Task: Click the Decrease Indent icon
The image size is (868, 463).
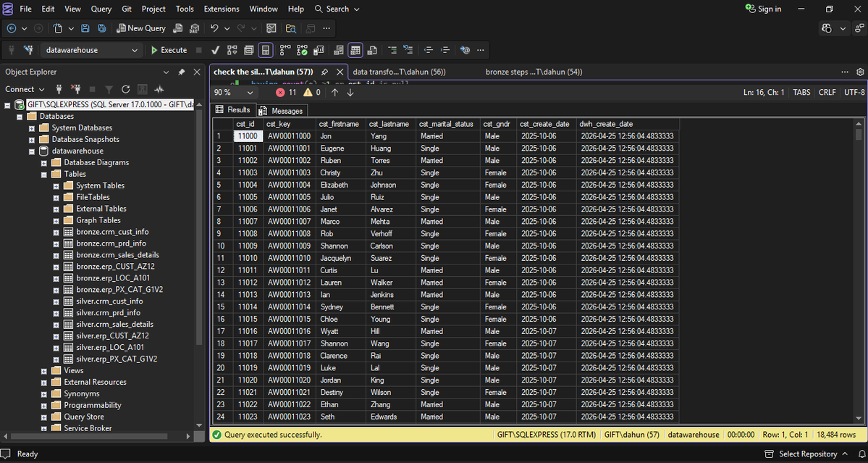Action: pyautogui.click(x=428, y=51)
